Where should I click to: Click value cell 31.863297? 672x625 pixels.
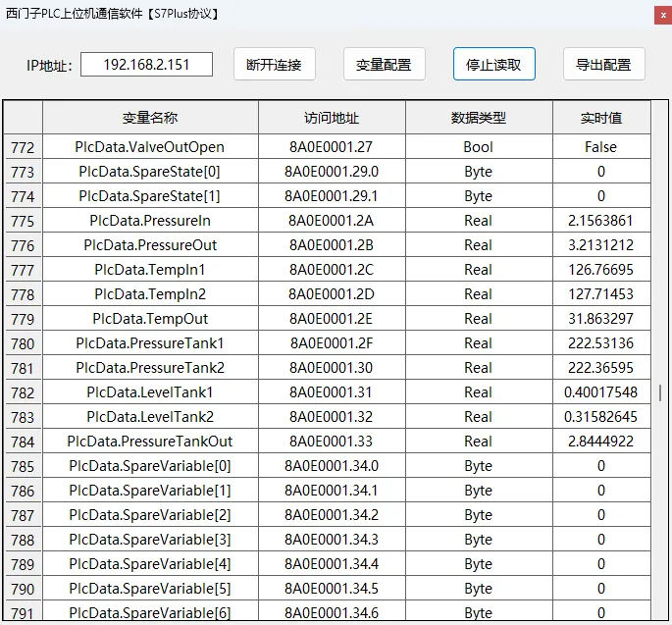(x=601, y=319)
